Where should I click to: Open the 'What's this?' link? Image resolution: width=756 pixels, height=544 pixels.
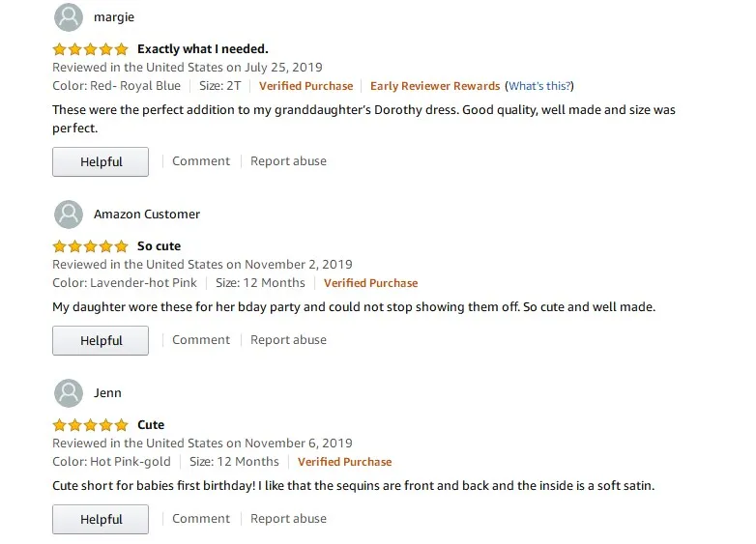coord(540,86)
